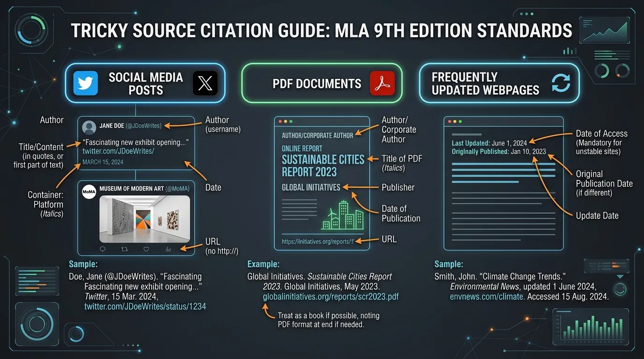Image resolution: width=644 pixels, height=359 pixels.
Task: Open envnews.com/climate link in sample
Action: (x=486, y=297)
